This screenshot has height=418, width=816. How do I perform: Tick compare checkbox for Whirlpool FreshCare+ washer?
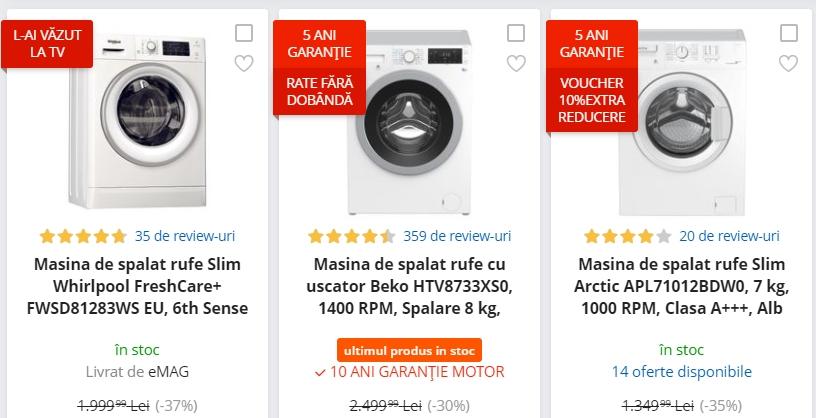tap(244, 33)
